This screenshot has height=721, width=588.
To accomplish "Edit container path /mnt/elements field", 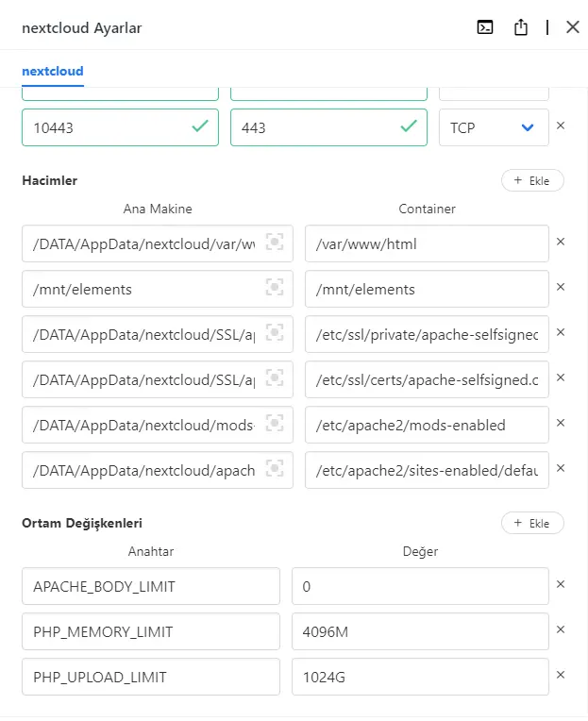I will (x=427, y=289).
